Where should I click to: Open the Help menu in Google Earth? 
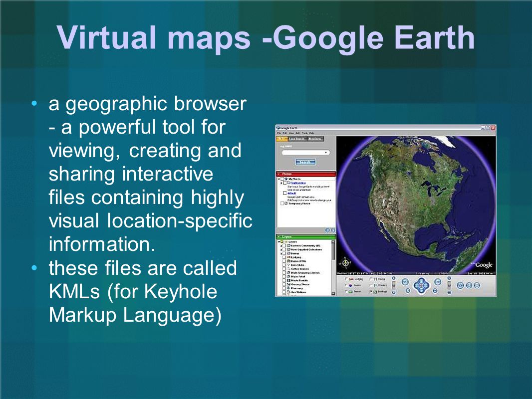click(x=312, y=133)
